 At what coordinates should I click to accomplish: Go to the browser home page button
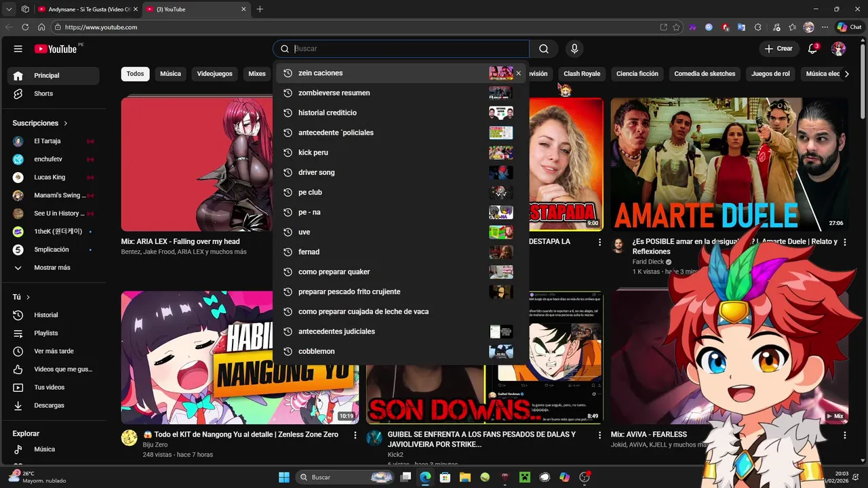point(41,27)
